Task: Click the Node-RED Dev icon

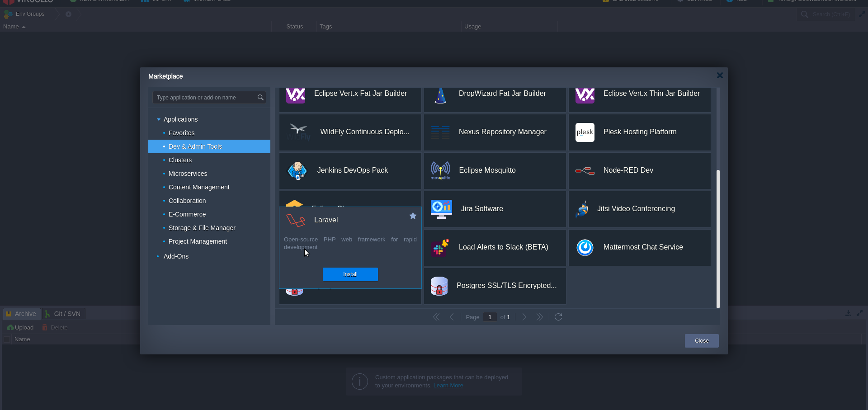Action: click(585, 170)
